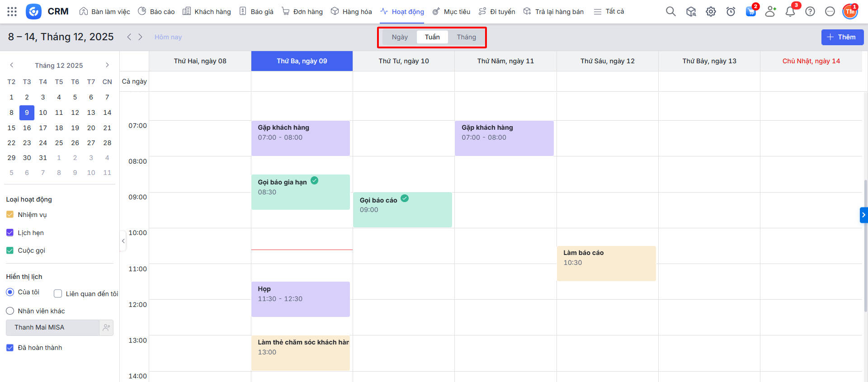Click the Thêm button
The image size is (868, 382).
[x=842, y=37]
